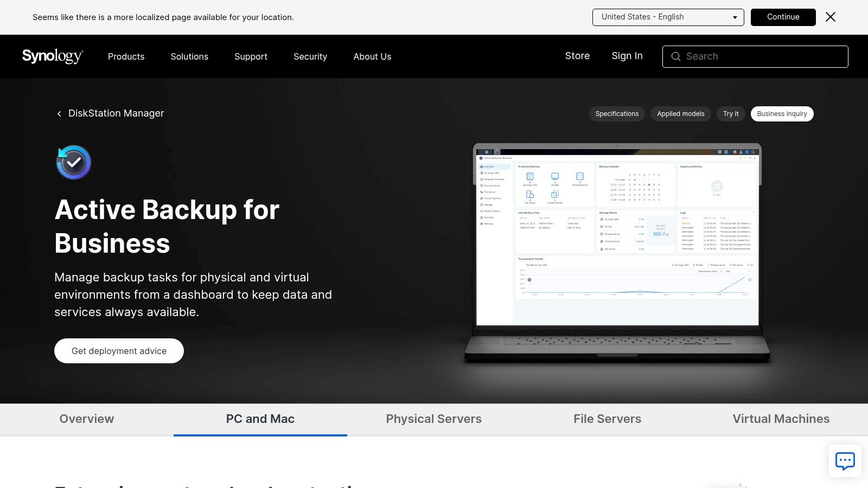
Task: Click Sign In
Action: pos(627,56)
